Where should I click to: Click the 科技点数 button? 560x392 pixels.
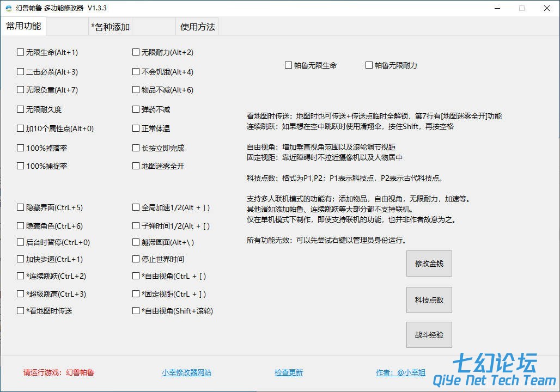point(429,300)
